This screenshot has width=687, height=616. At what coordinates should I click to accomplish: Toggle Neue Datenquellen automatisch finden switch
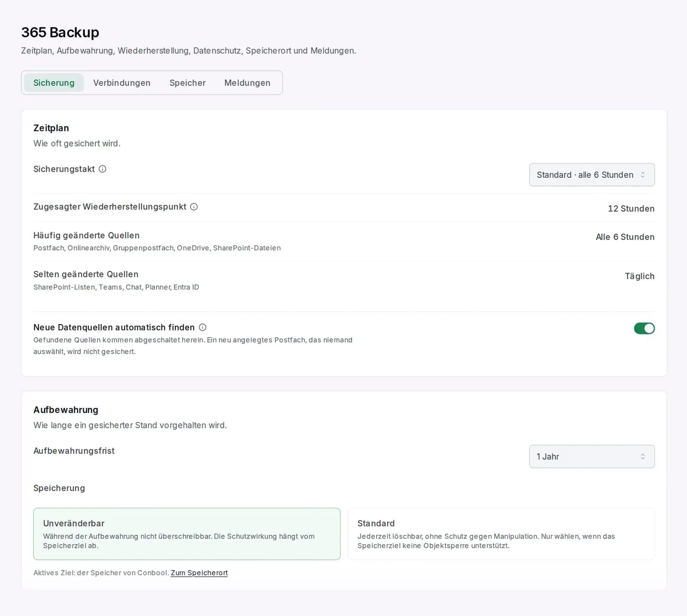tap(644, 328)
